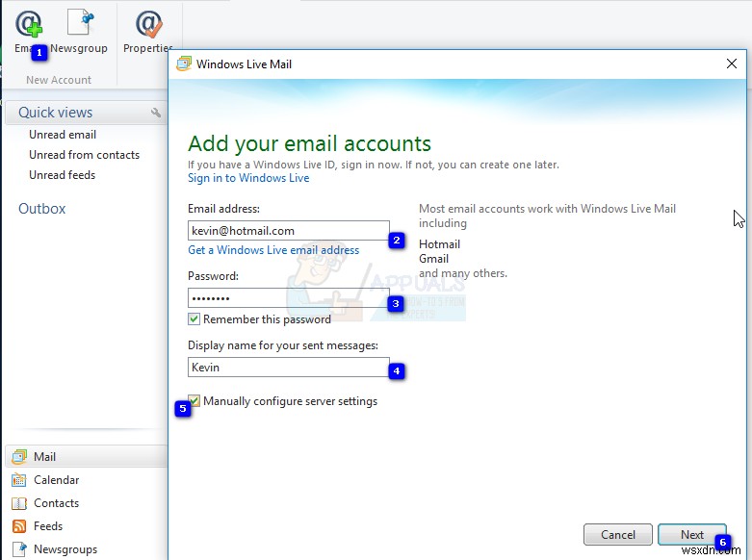This screenshot has width=752, height=560.
Task: Close the Windows Live Mail dialog
Action: [x=732, y=64]
